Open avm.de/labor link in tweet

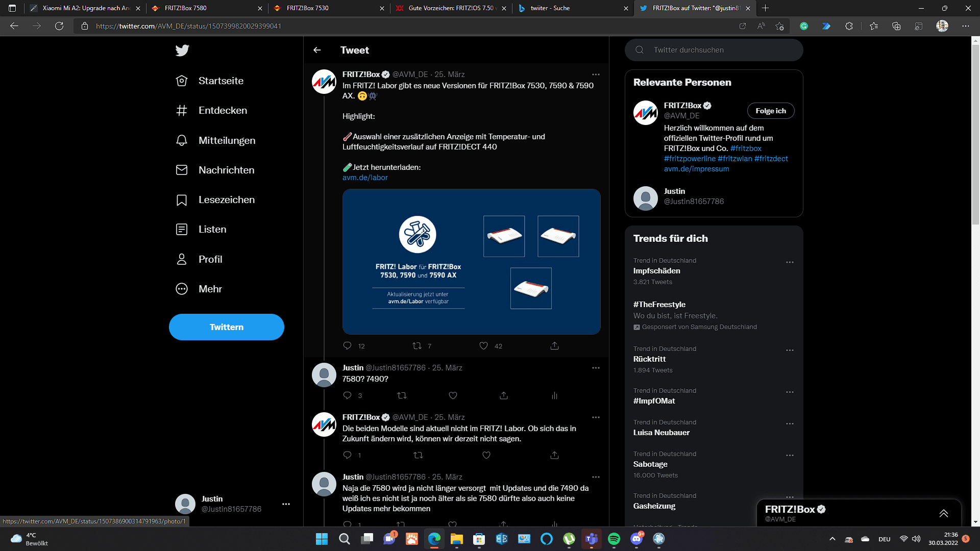(365, 178)
